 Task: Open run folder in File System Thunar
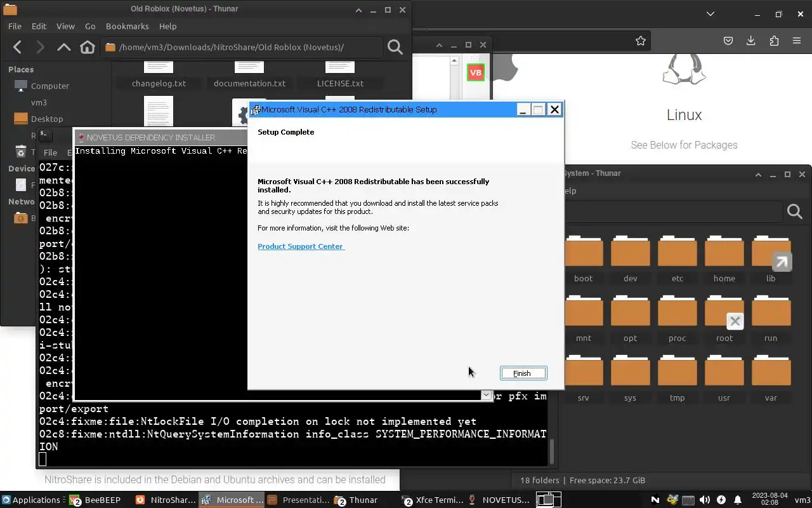click(771, 318)
